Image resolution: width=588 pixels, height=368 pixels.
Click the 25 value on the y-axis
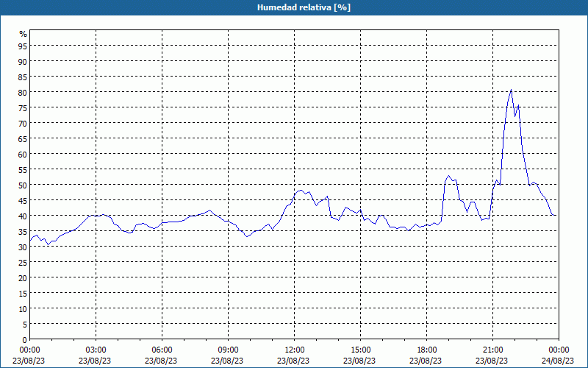coord(23,262)
